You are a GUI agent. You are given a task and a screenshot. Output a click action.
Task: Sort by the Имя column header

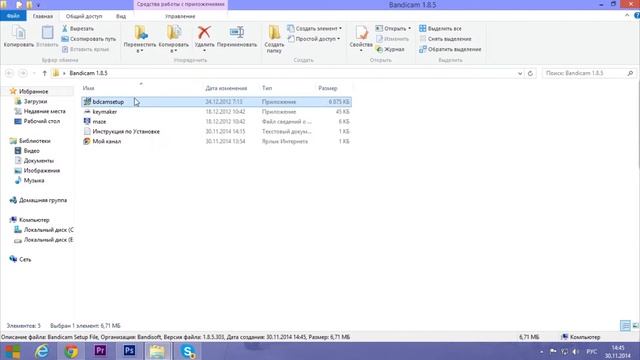point(88,88)
